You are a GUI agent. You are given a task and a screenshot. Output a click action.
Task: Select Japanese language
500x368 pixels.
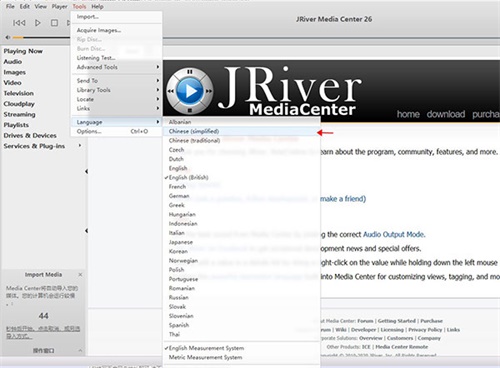pyautogui.click(x=241, y=242)
